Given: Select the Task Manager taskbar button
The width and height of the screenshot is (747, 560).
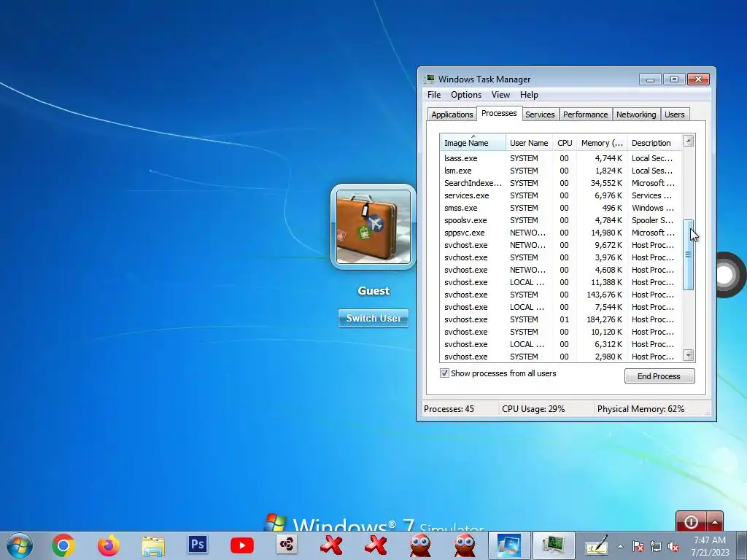Looking at the screenshot, I should pyautogui.click(x=553, y=545).
